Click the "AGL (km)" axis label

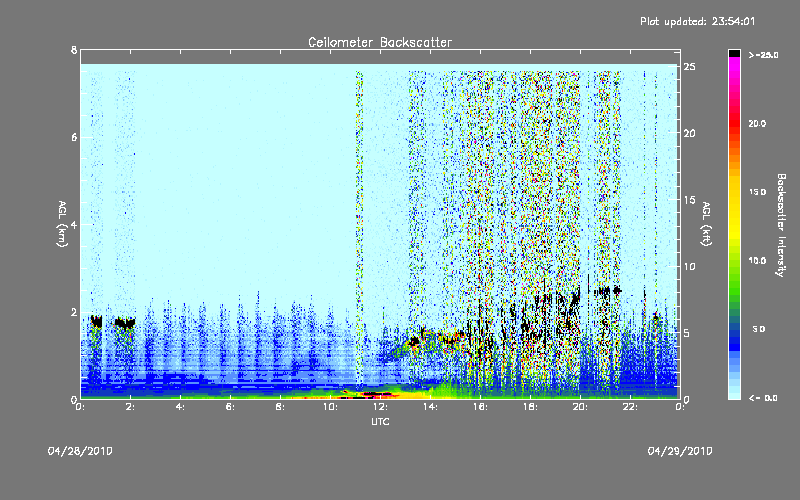pos(62,224)
